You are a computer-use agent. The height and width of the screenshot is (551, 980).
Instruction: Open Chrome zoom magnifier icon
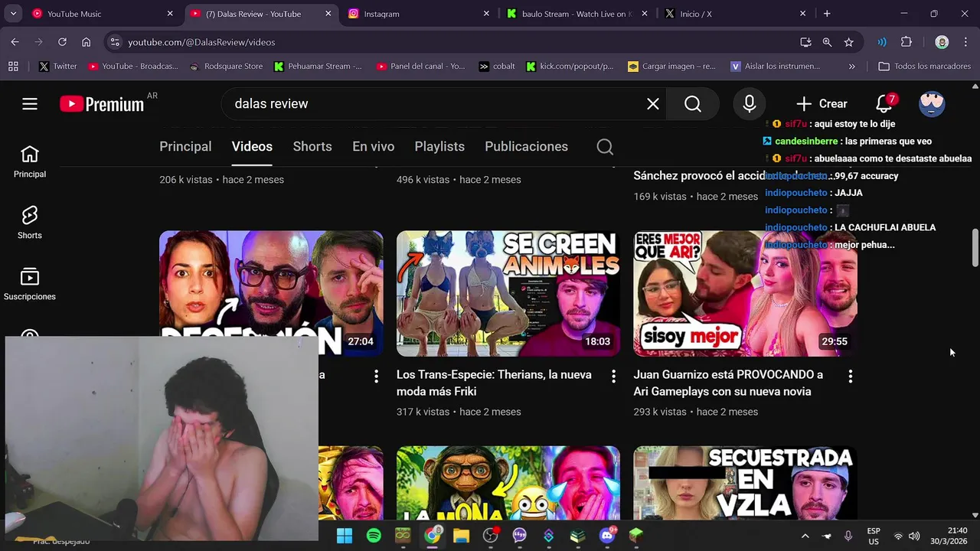(x=827, y=42)
